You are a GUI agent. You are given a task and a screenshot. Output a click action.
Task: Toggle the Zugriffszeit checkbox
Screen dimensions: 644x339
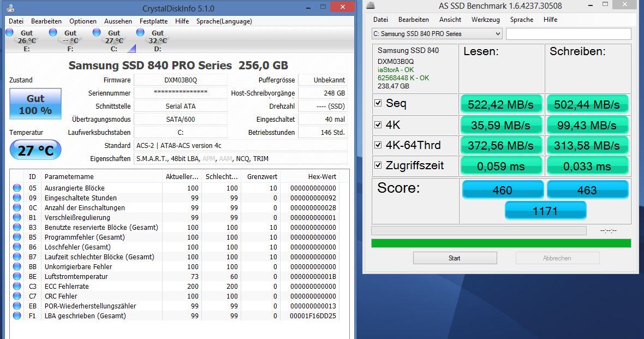(378, 165)
